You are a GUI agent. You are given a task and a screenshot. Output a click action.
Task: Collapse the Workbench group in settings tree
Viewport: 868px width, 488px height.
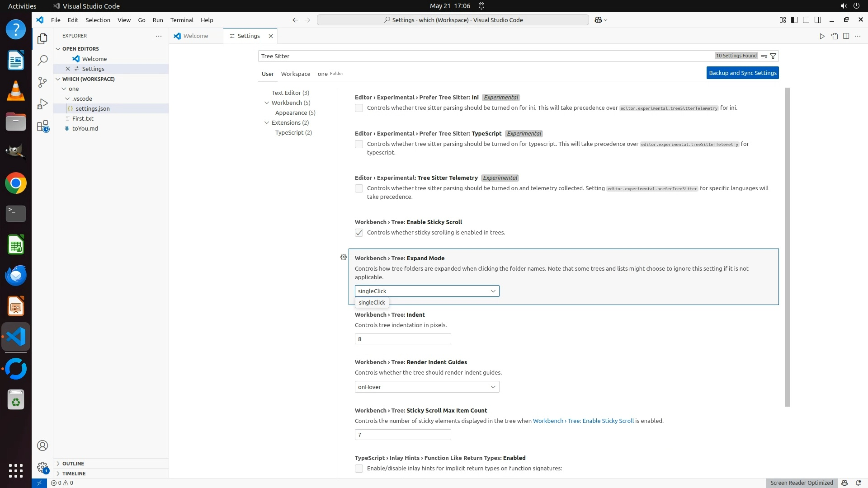pos(267,103)
